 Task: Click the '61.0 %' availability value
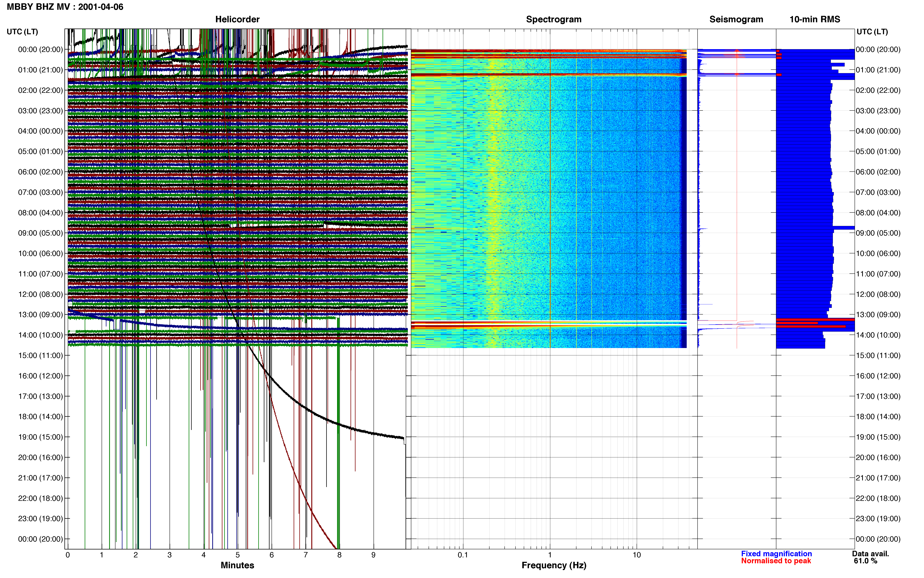point(865,561)
